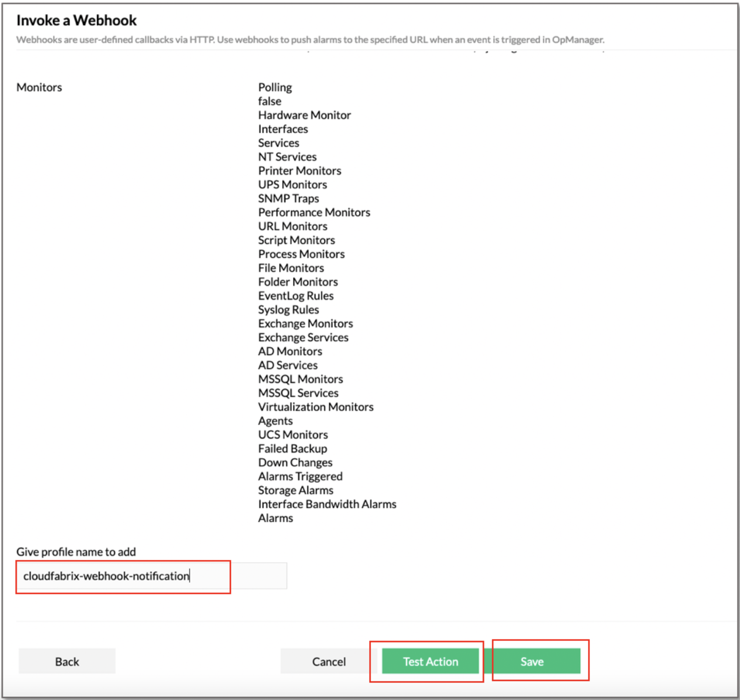Select the Failed Backup option

[292, 448]
